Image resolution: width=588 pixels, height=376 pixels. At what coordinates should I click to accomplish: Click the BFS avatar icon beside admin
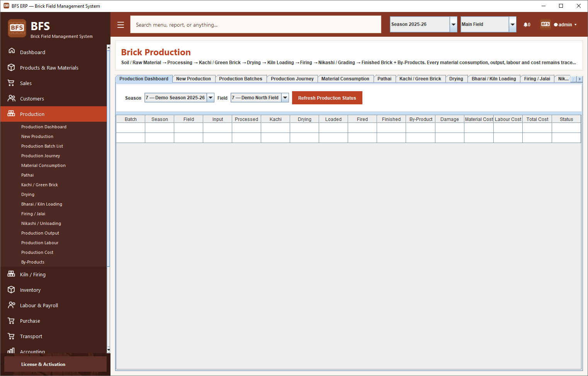pos(546,24)
